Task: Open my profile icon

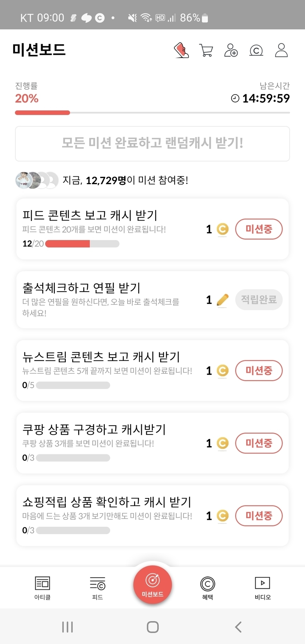Action: pos(281,50)
